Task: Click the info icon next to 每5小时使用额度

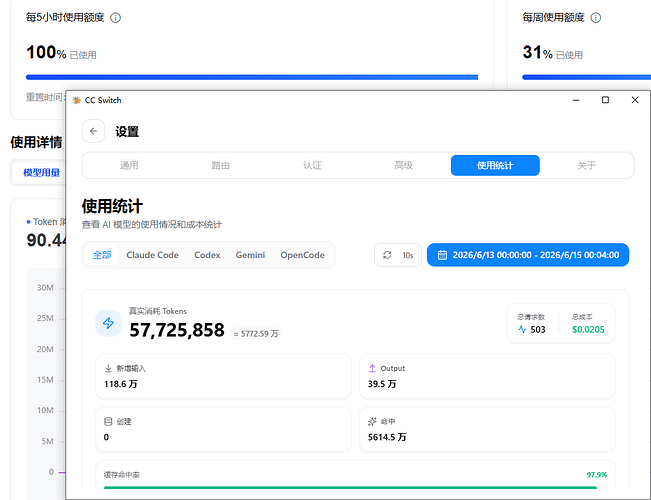Action: (x=115, y=18)
